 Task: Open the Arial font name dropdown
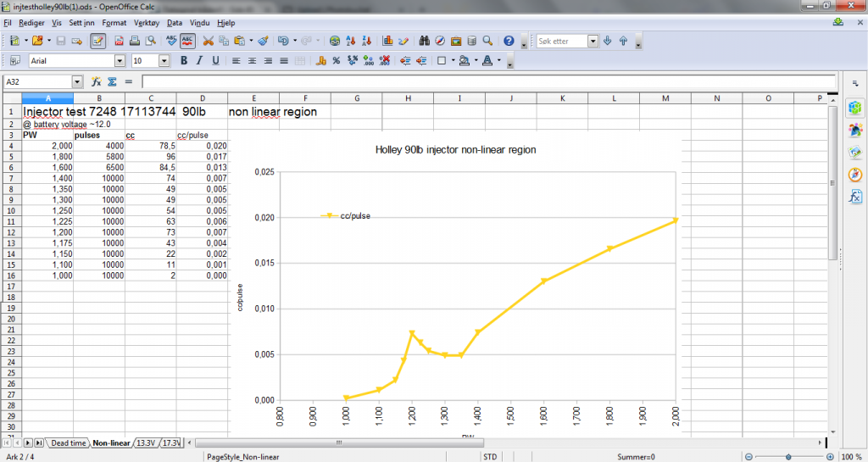(x=120, y=61)
